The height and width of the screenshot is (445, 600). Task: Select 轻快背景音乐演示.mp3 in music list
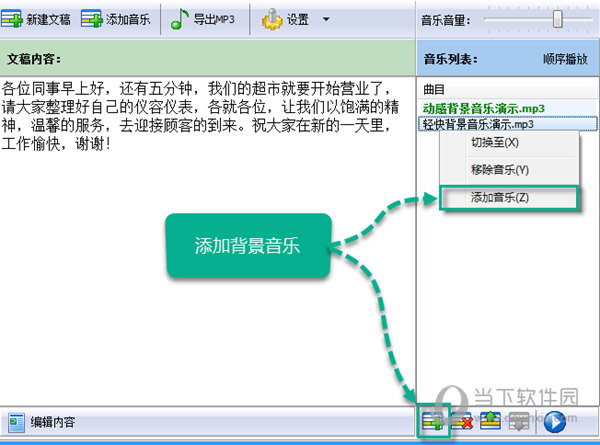pos(508,124)
